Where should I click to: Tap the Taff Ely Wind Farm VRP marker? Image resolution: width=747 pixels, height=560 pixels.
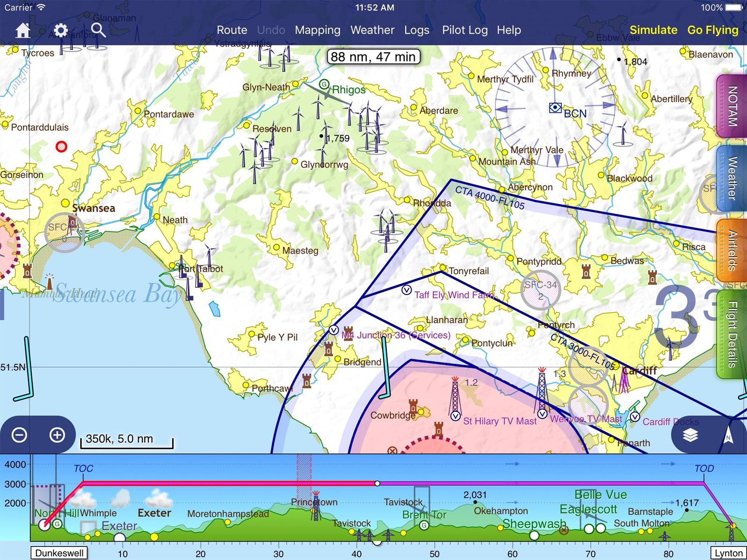[406, 290]
